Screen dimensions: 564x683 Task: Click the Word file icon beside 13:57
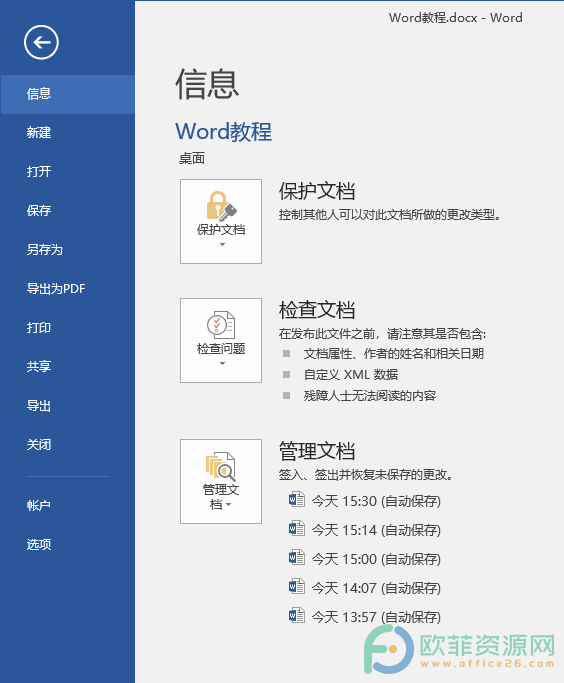pyautogui.click(x=297, y=615)
